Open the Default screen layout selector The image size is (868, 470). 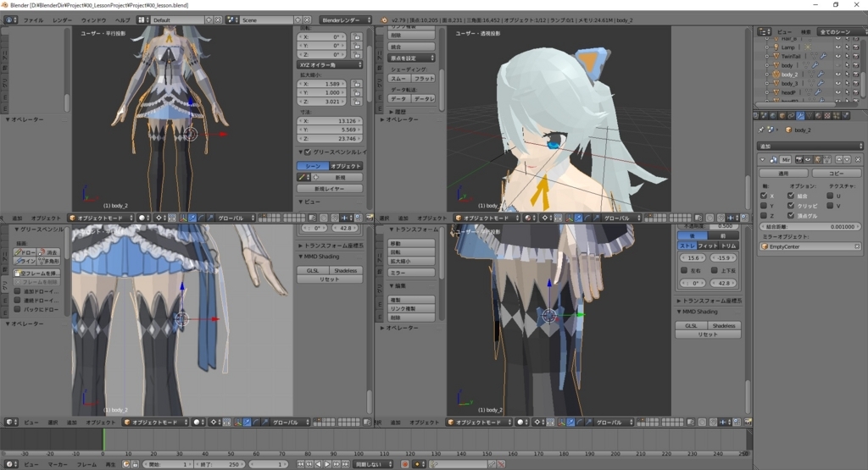pos(177,20)
